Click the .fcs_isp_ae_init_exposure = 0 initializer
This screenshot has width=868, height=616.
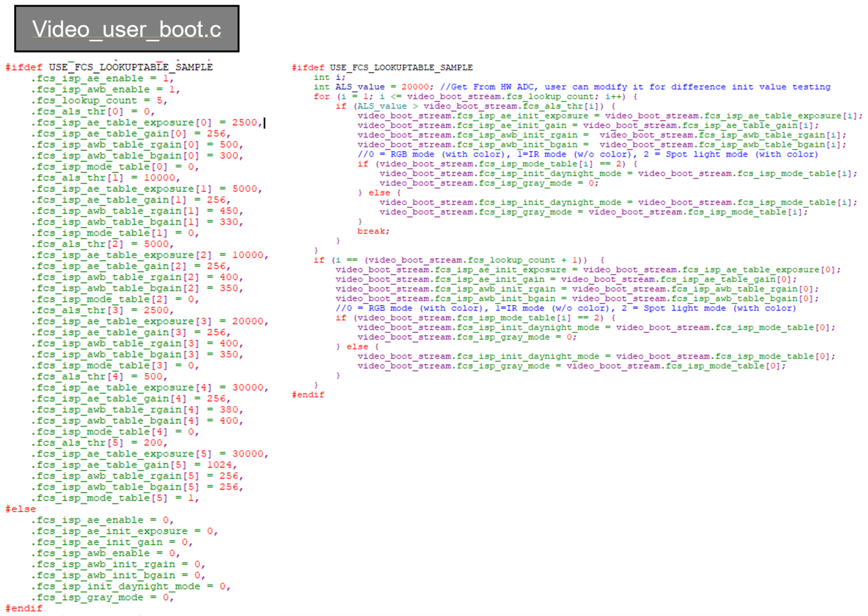[x=124, y=531]
